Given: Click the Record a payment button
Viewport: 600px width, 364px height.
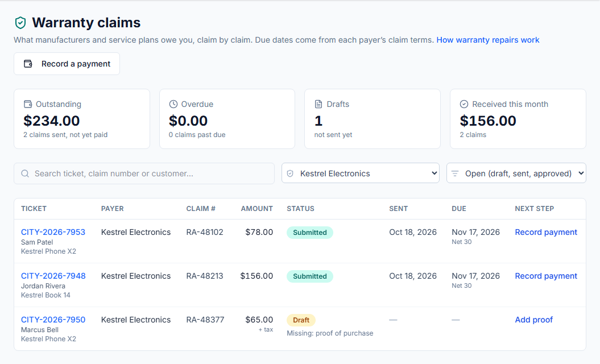Looking at the screenshot, I should point(67,64).
